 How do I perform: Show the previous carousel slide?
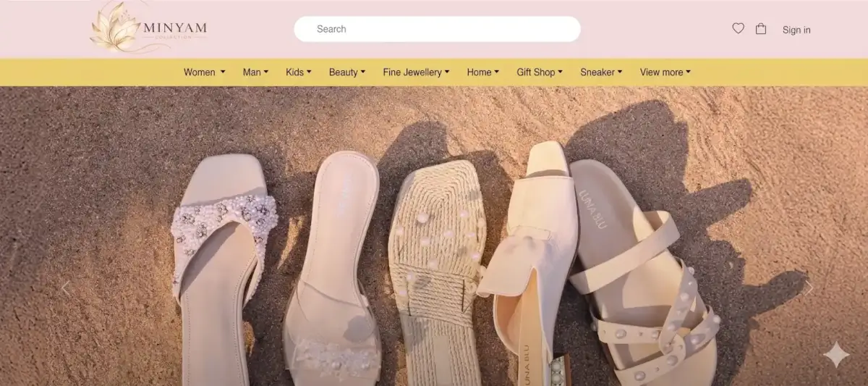tap(65, 288)
